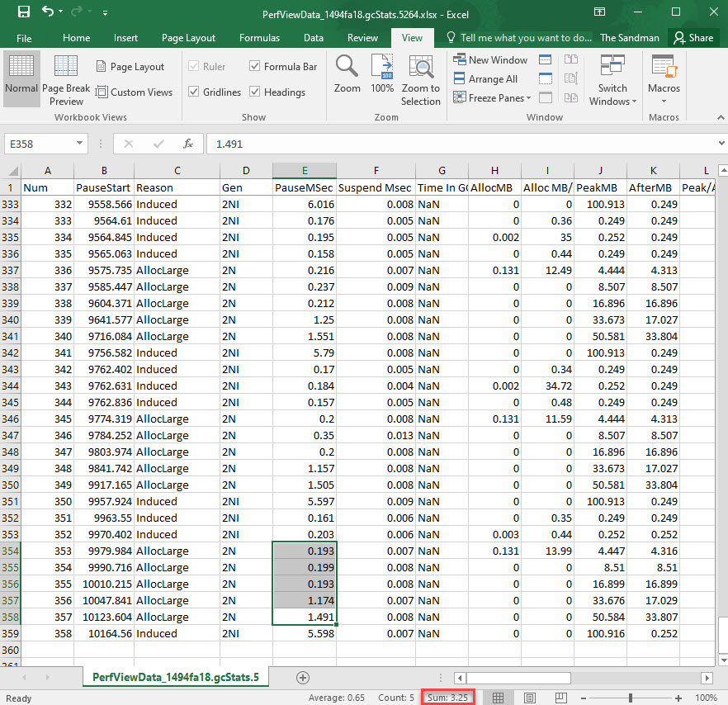Uncheck the Gridlines checkbox
Viewport: 728px width, 705px height.
194,92
